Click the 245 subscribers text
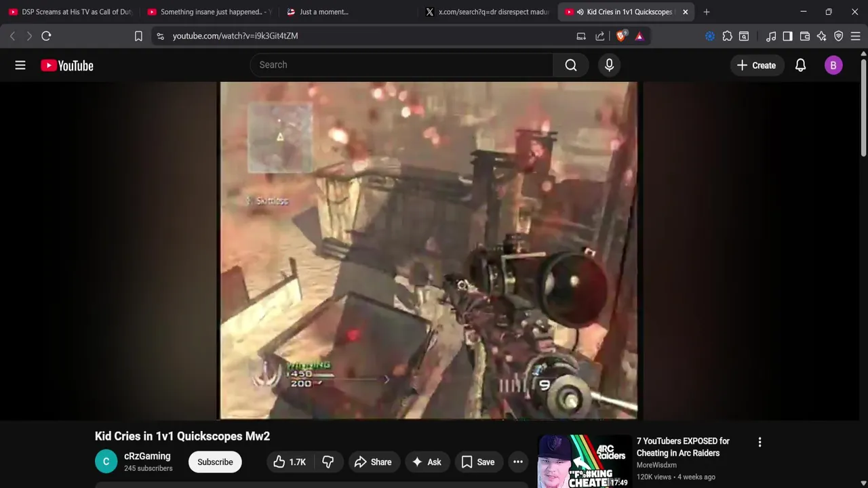Viewport: 868px width, 488px height. 149,468
